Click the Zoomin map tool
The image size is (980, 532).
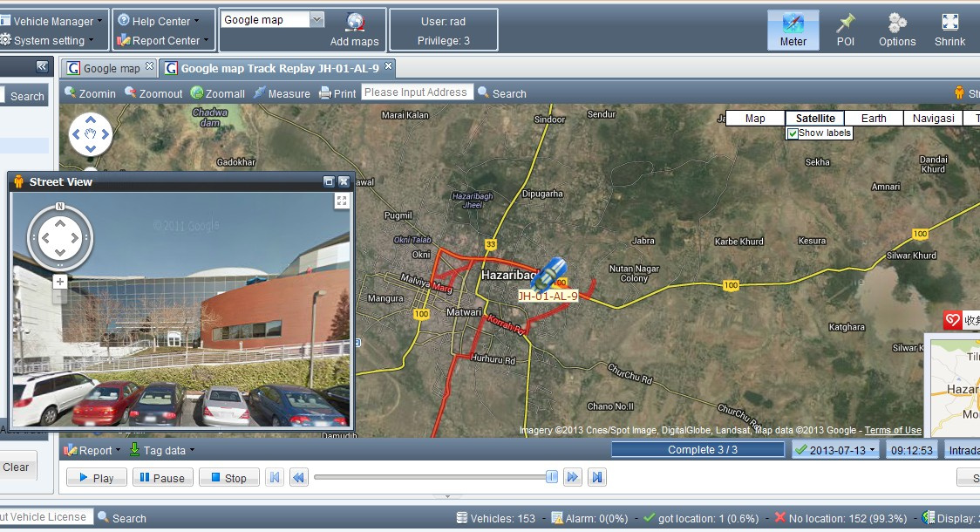pos(90,93)
